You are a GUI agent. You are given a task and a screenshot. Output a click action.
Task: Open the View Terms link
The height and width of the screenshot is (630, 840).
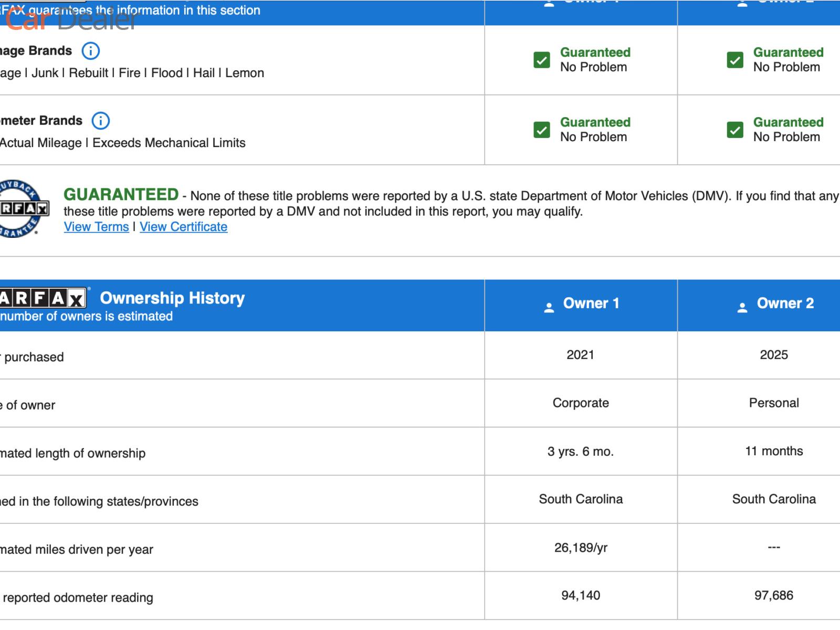coord(96,227)
